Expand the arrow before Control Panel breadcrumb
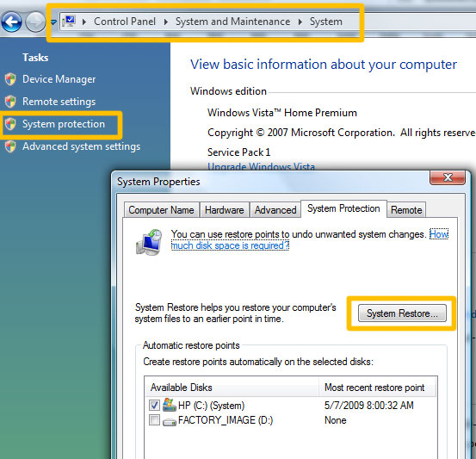Viewport: 476px width, 459px height. pos(84,22)
